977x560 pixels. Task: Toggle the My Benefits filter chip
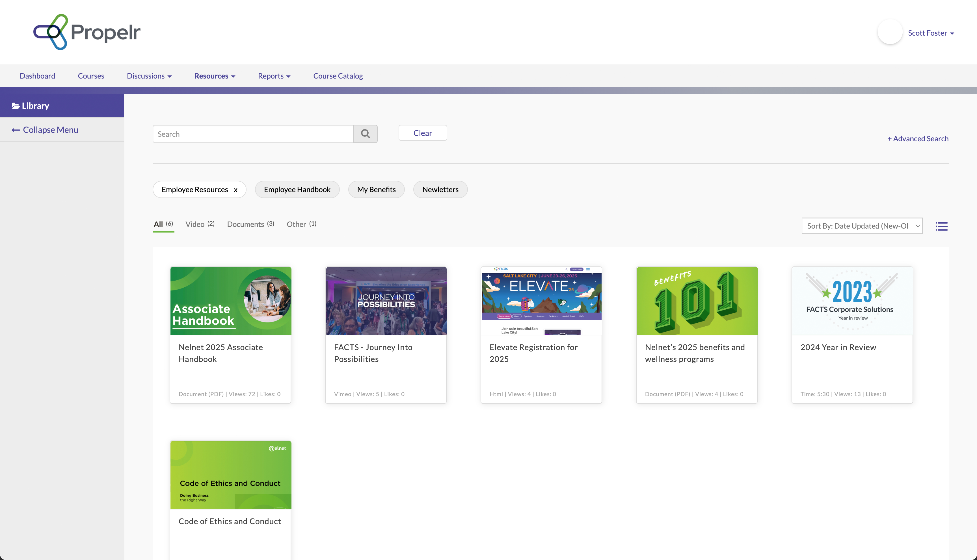pos(376,190)
